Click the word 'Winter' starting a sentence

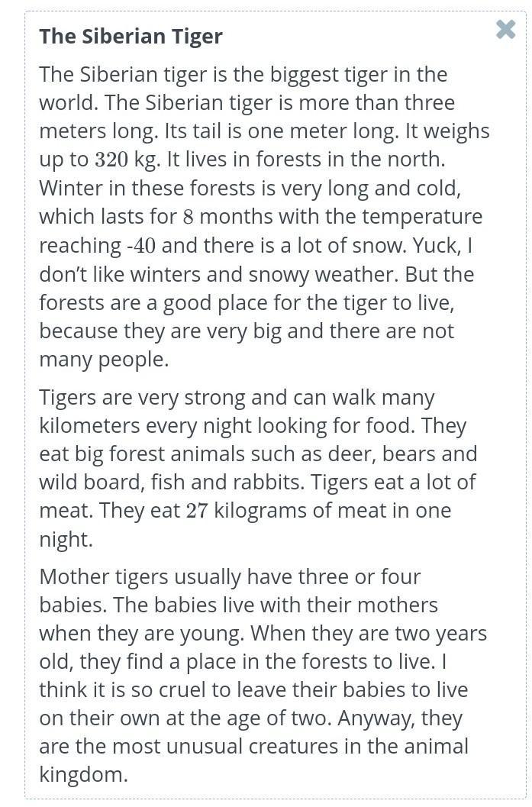click(71, 189)
